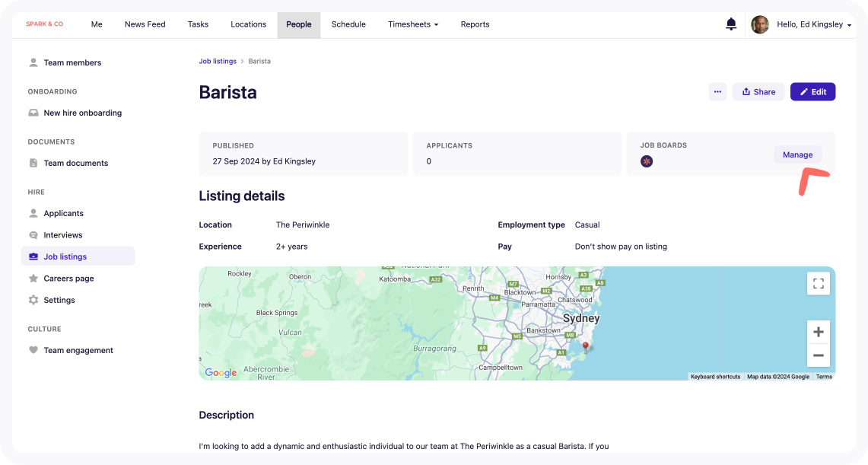Viewport: 868px width, 465px height.
Task: Click the employment type value 'Casual'
Action: [587, 225]
